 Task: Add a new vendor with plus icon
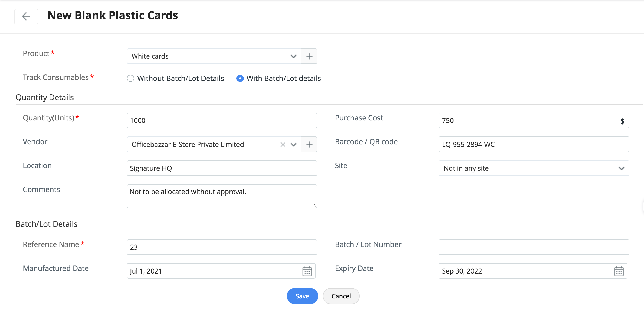point(309,144)
